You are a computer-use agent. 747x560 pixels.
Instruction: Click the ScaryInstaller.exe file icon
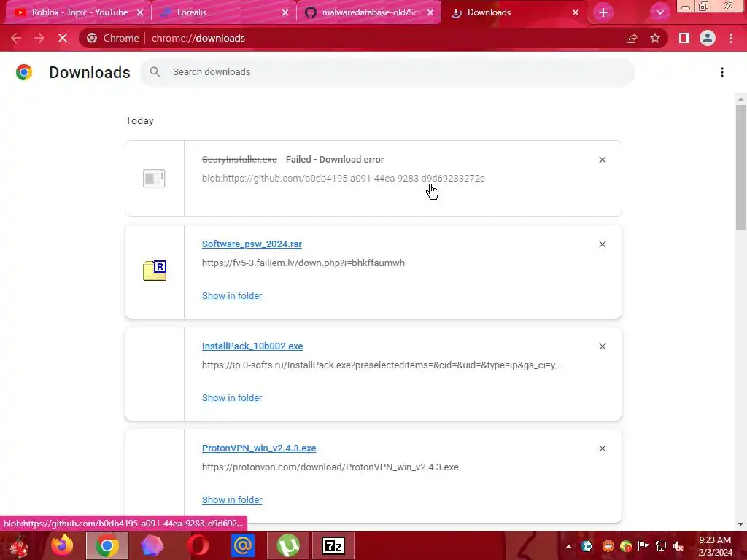click(154, 178)
